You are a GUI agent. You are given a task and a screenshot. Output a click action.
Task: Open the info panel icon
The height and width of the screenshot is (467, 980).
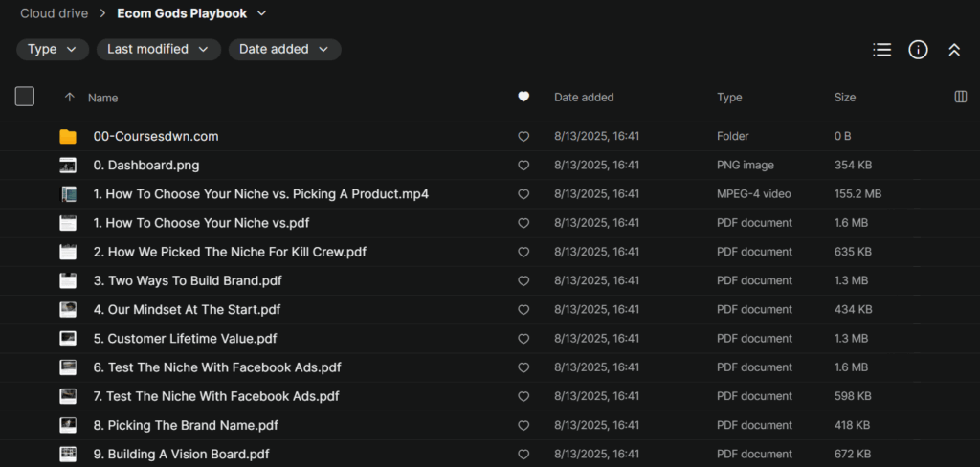coord(918,50)
